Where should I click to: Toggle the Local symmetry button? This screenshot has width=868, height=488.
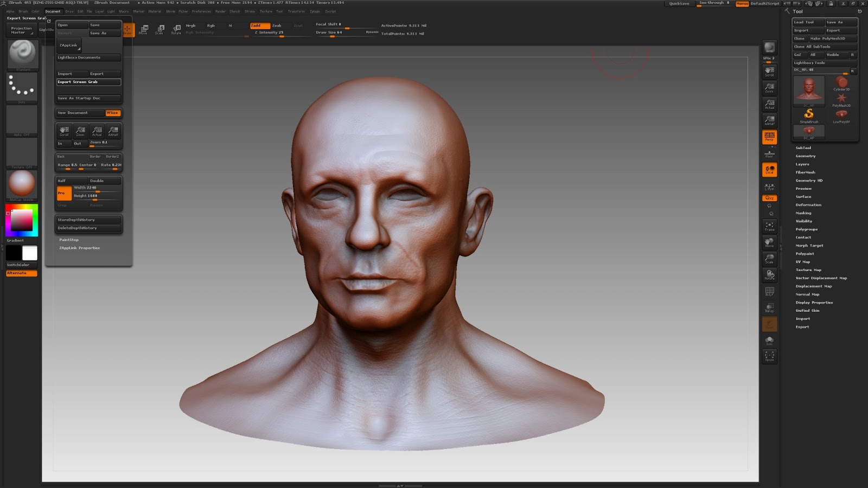point(769,170)
